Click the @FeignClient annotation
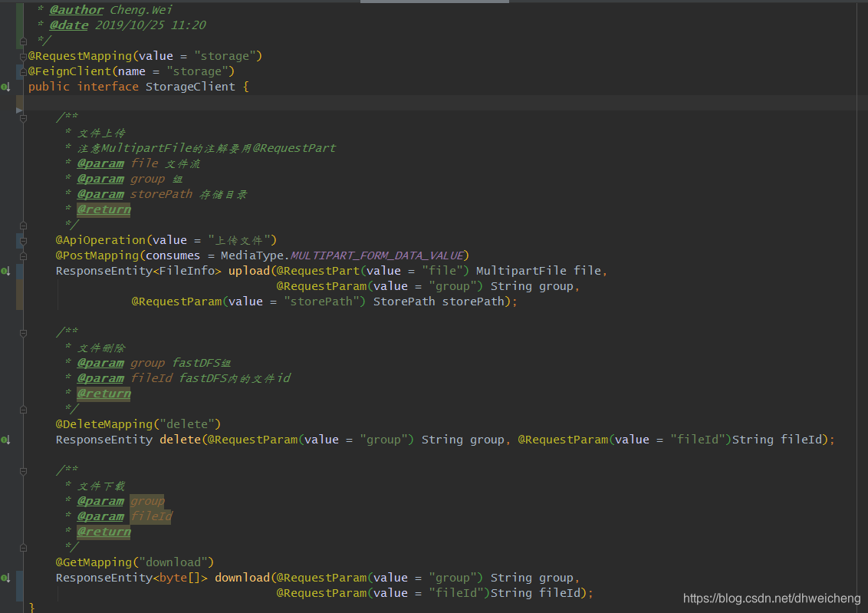 click(70, 71)
